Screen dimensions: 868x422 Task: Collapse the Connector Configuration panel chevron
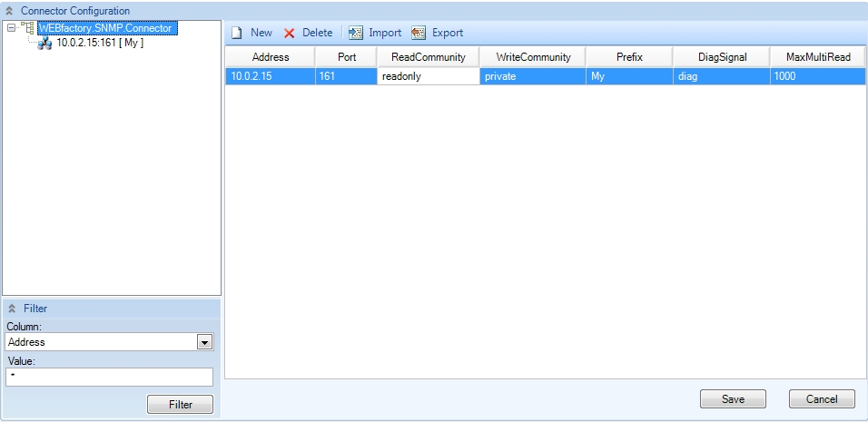pos(9,11)
